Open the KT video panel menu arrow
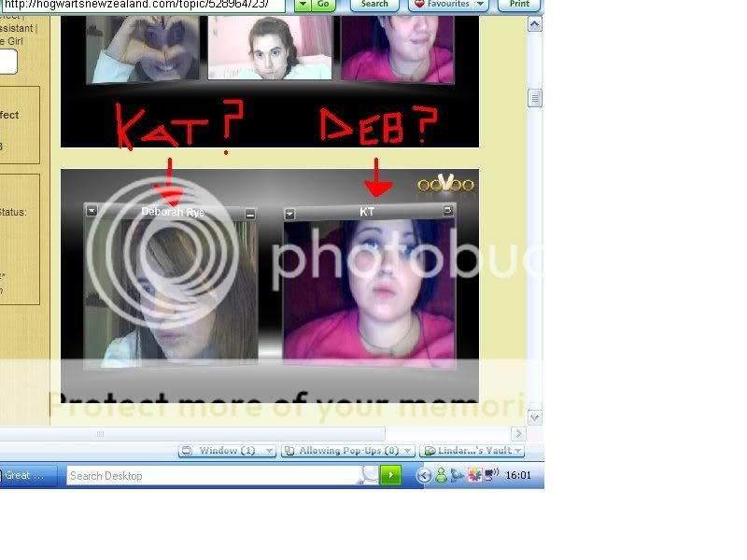Screen dimensions: 747x560 (x=289, y=214)
